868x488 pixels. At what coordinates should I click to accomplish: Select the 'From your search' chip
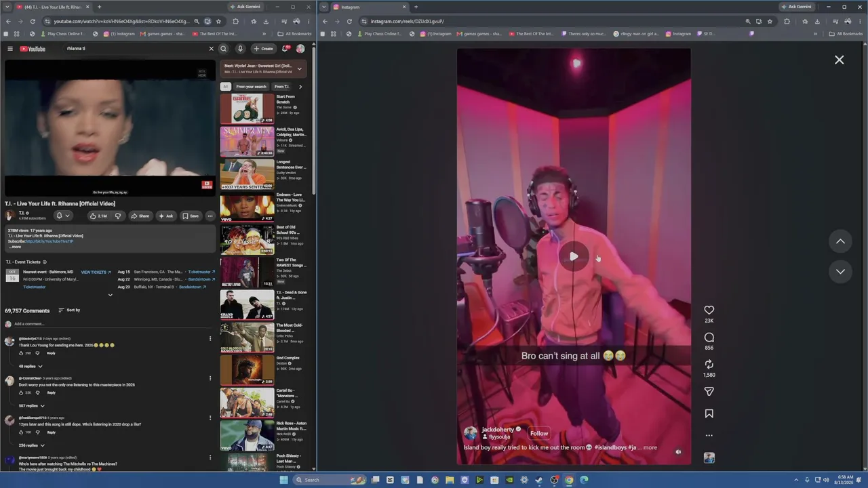point(251,87)
